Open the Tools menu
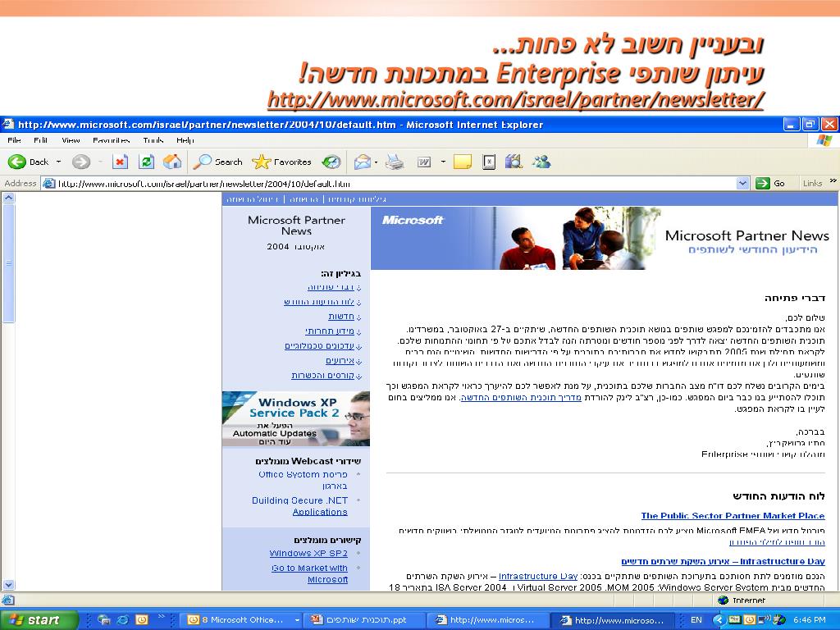Viewport: 840px width, 630px height. tap(153, 140)
